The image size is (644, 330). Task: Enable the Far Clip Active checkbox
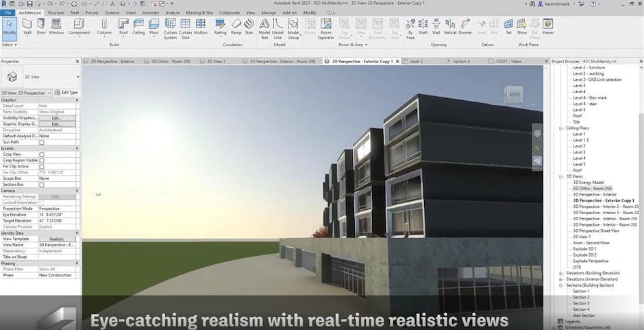click(42, 167)
